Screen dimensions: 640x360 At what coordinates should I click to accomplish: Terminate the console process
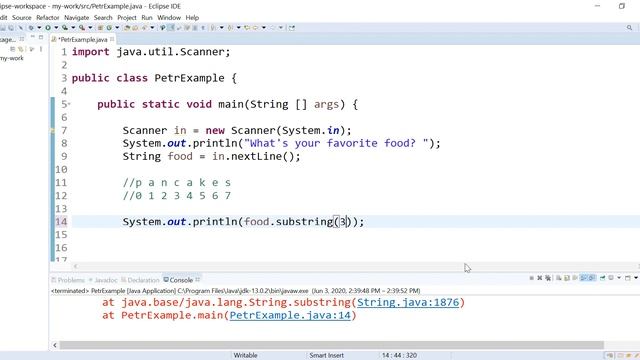pyautogui.click(x=531, y=278)
